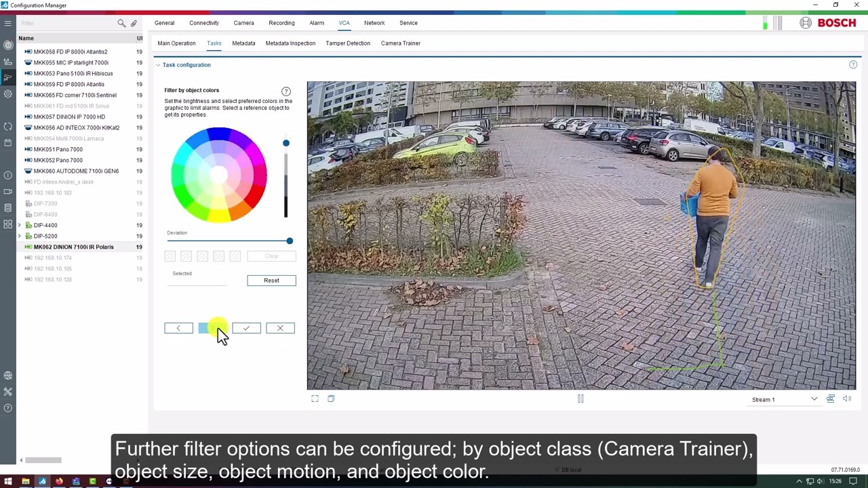
Task: Click the save sidebar icon
Action: point(7,142)
